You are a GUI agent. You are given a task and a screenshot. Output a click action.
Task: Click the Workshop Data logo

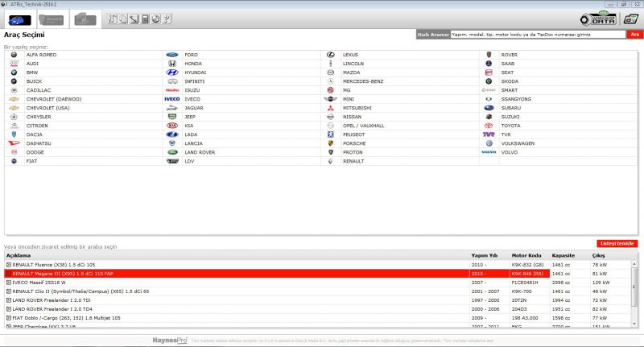598,19
